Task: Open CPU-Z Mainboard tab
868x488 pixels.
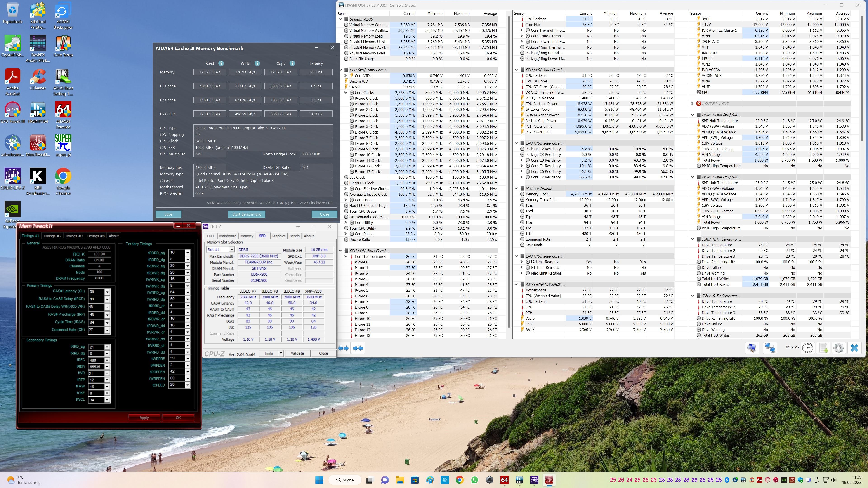Action: (x=228, y=236)
